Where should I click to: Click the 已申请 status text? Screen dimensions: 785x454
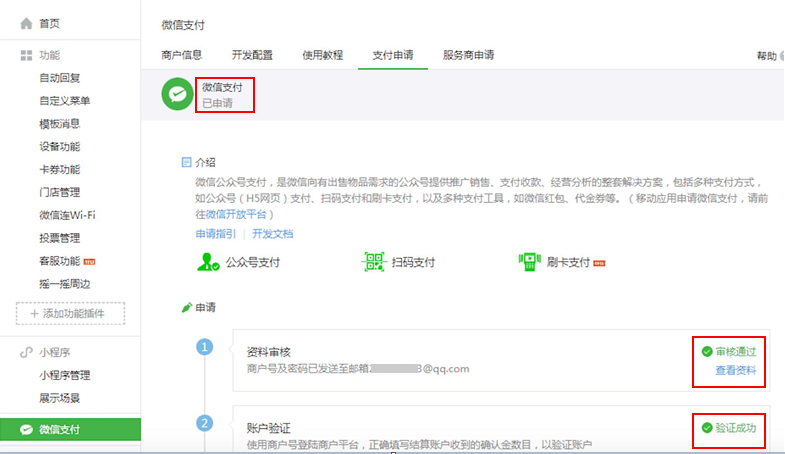[217, 104]
